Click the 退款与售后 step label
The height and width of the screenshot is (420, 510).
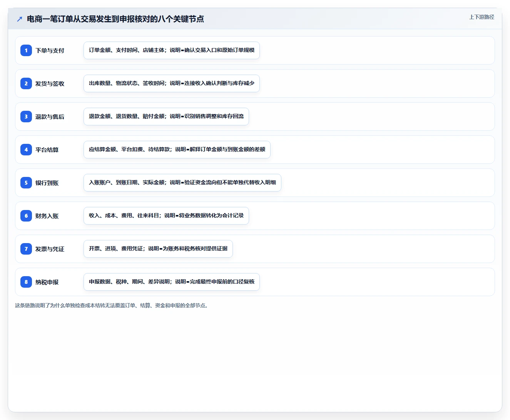click(50, 117)
